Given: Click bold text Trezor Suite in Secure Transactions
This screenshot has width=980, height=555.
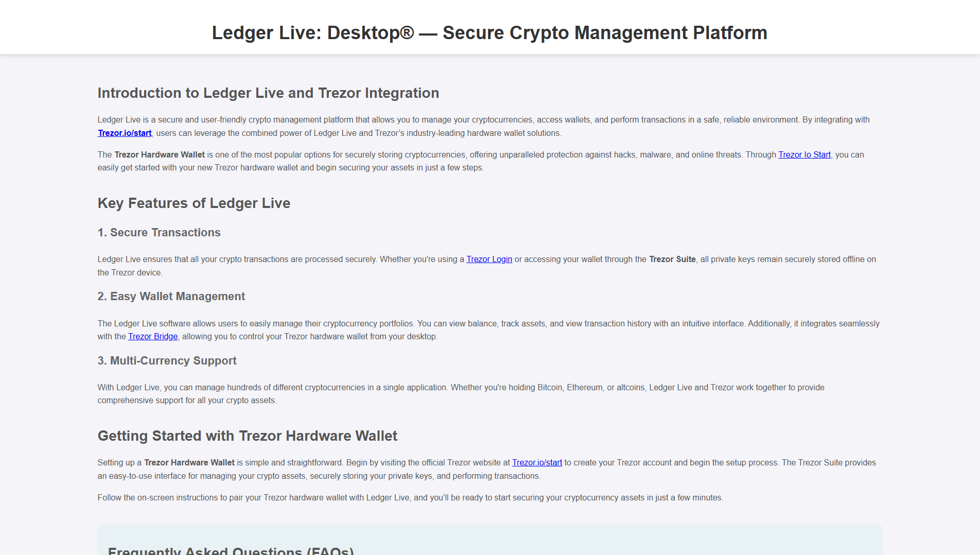Looking at the screenshot, I should coord(672,259).
